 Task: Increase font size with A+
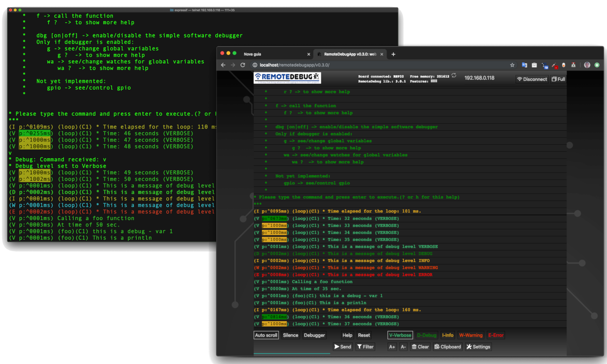coord(391,347)
